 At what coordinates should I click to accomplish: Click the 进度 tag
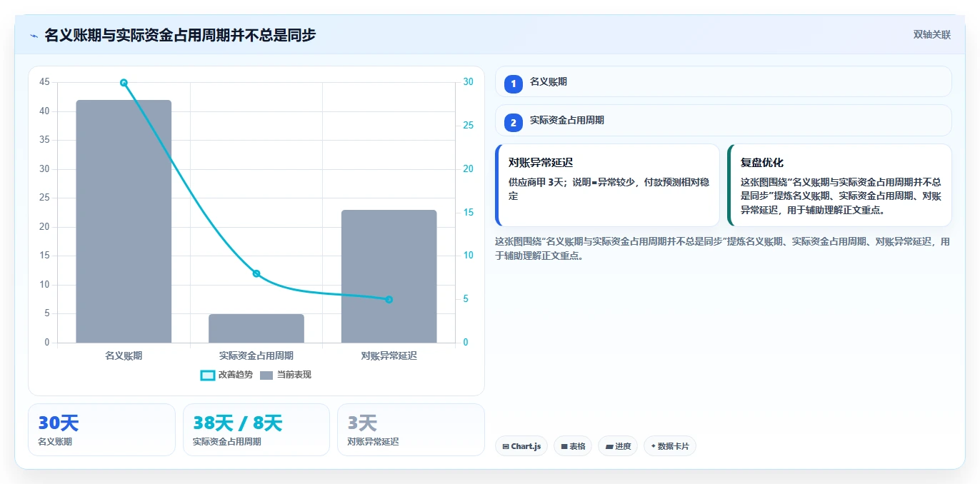click(618, 446)
